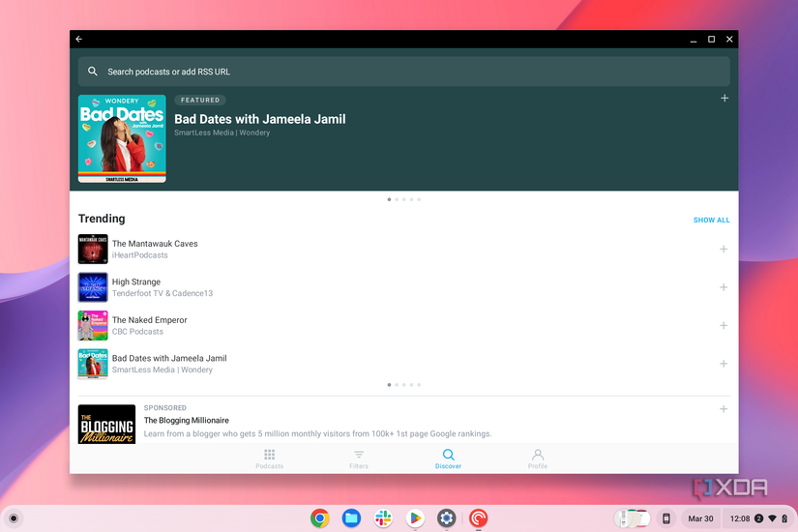Screen dimensions: 798x532
Task: Open High Strange cover thumbnail
Action: 93,287
